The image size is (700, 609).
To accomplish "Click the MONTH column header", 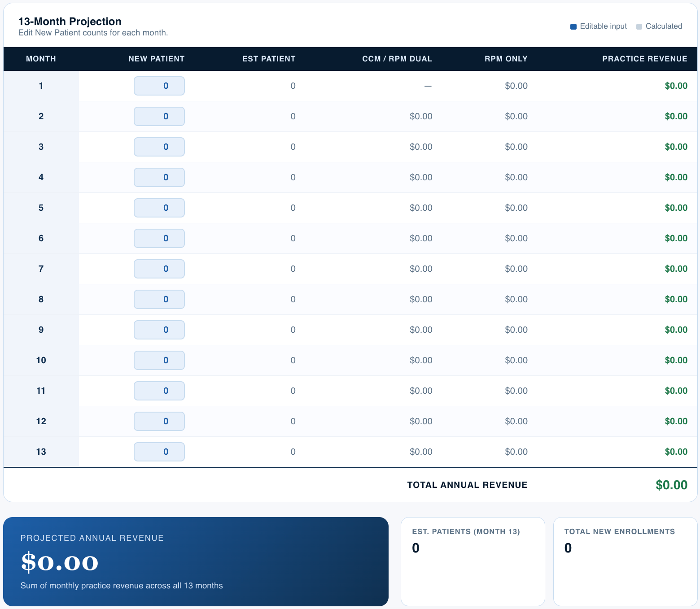I will pyautogui.click(x=41, y=59).
